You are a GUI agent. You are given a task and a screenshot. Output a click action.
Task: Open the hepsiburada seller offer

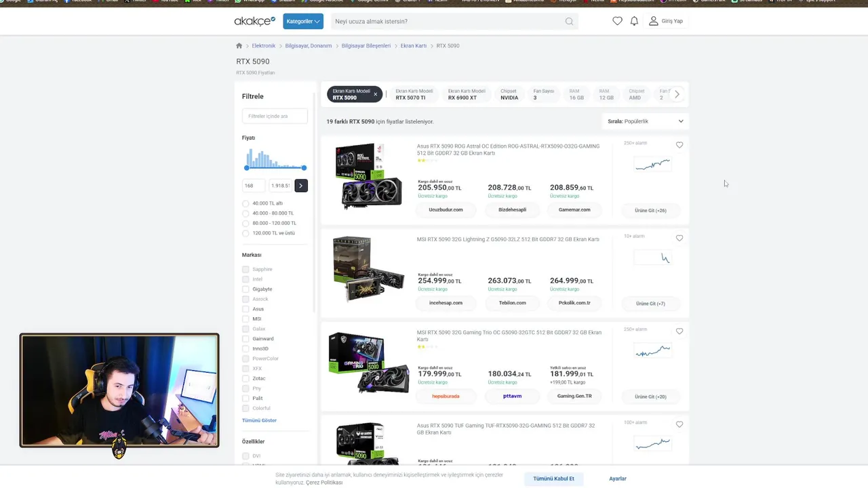click(x=446, y=396)
